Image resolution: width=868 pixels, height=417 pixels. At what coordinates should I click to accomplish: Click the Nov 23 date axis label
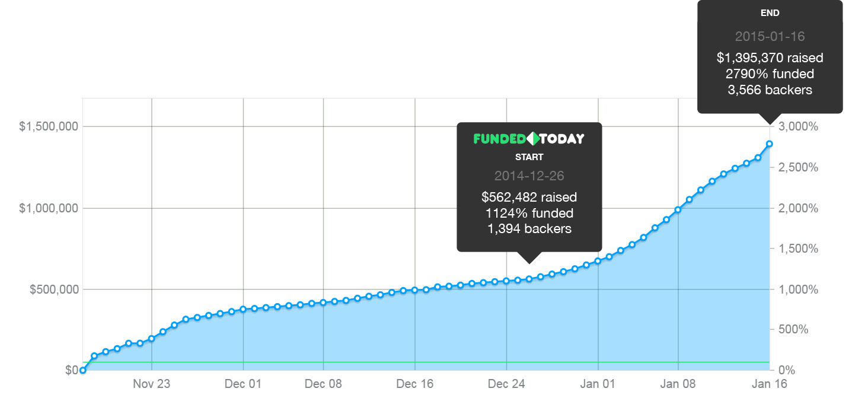[x=151, y=384]
